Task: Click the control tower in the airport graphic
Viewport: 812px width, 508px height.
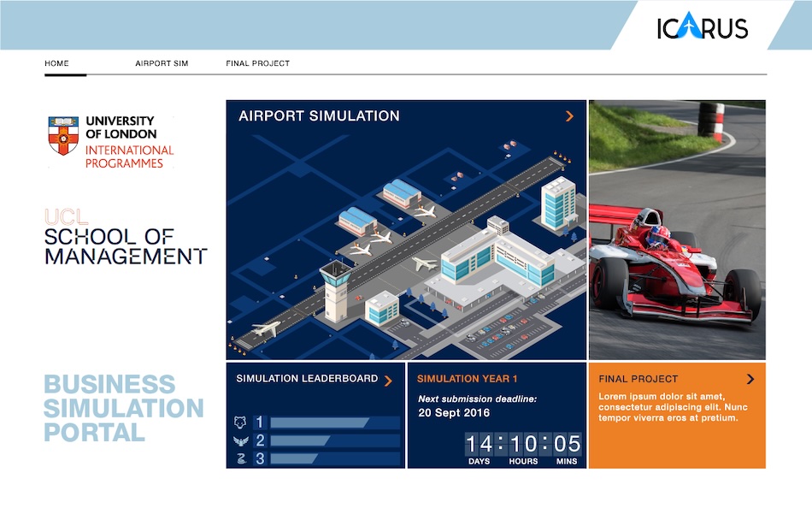Action: tap(336, 291)
